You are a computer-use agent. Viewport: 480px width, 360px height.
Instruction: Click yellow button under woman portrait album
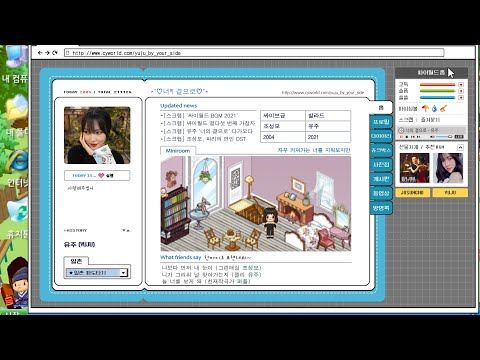(450, 192)
